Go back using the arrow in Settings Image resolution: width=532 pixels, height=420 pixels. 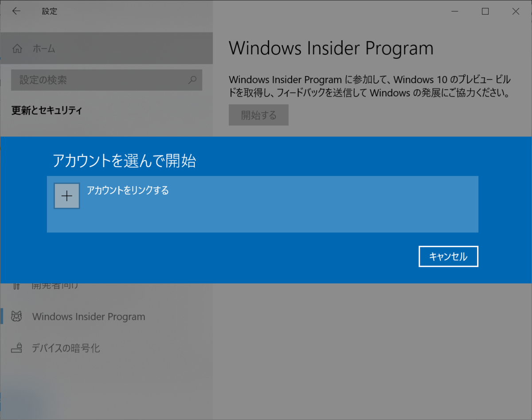tap(16, 12)
